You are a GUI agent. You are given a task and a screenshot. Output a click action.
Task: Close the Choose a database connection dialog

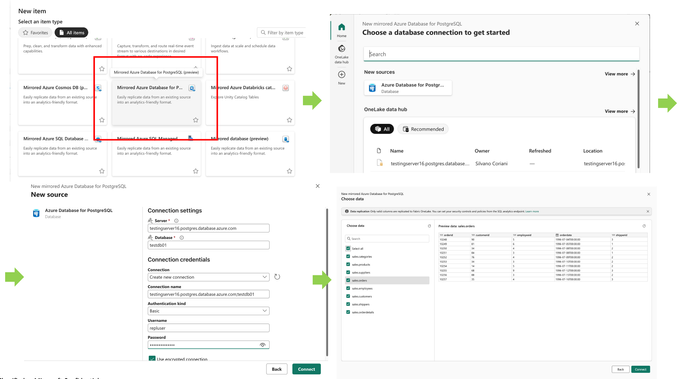click(637, 24)
